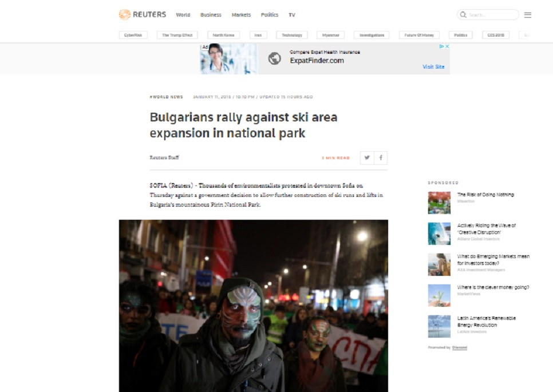This screenshot has height=392, width=553.
Task: Open 'Latin America's Renewable Energy Revolution' link
Action: [487, 322]
